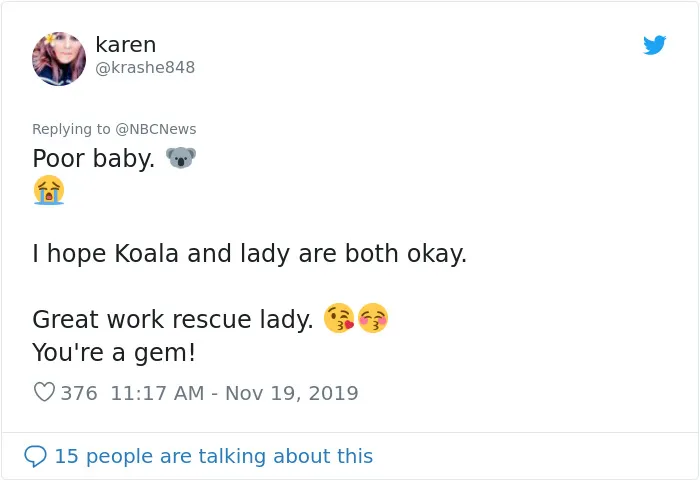Click the blushing kissing face emoji
The width and height of the screenshot is (700, 481).
[x=373, y=318]
